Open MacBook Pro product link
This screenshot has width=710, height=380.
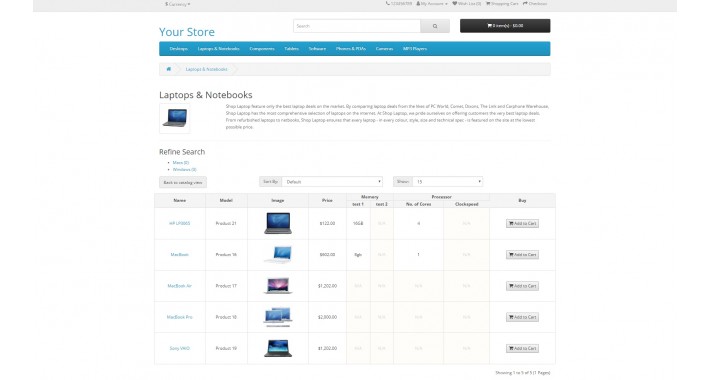tap(179, 317)
